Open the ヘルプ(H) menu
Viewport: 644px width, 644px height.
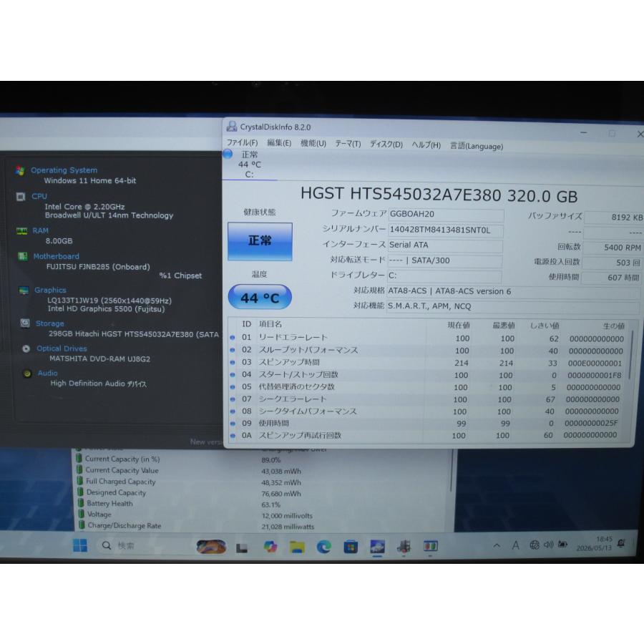(x=426, y=145)
